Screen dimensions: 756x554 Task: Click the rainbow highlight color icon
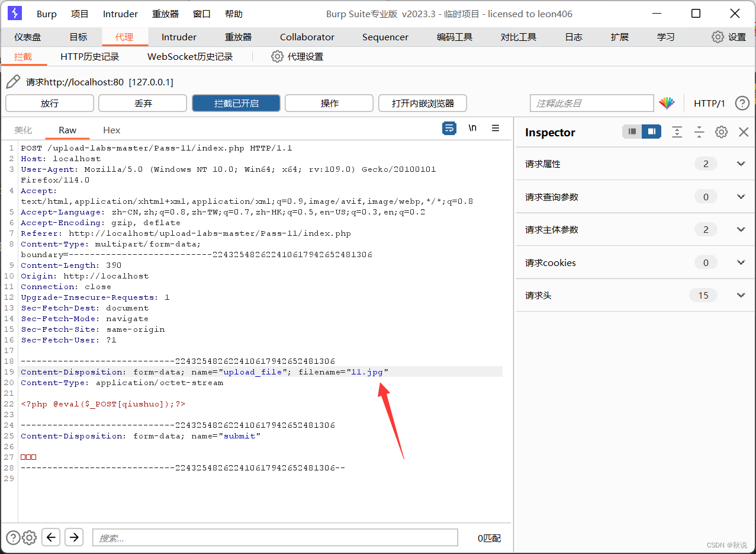[x=667, y=103]
